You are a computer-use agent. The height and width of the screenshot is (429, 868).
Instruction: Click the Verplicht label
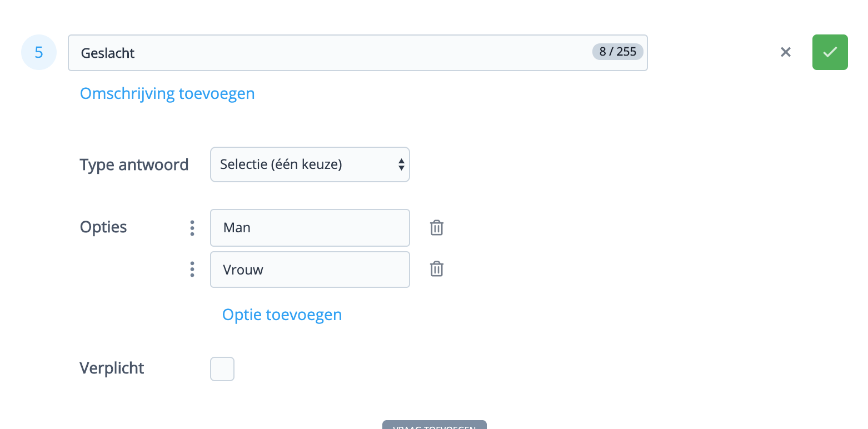112,368
